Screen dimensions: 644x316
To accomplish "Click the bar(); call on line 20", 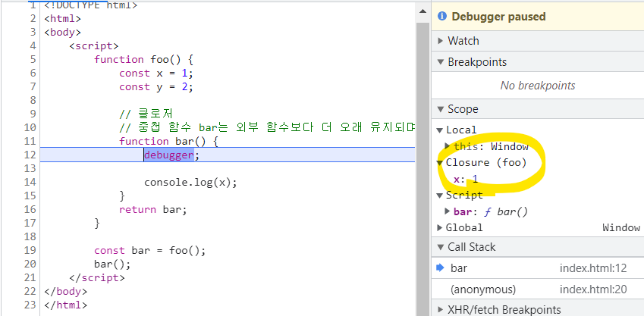I will [112, 264].
